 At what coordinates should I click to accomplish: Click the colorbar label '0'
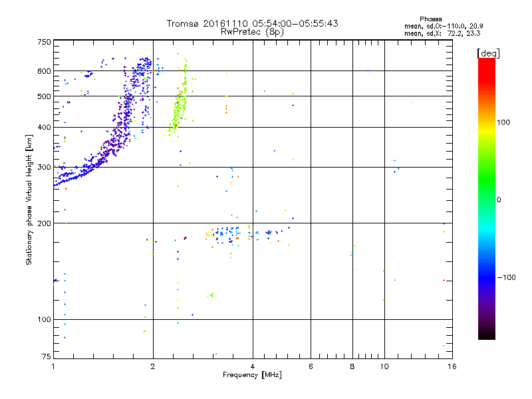pyautogui.click(x=499, y=200)
